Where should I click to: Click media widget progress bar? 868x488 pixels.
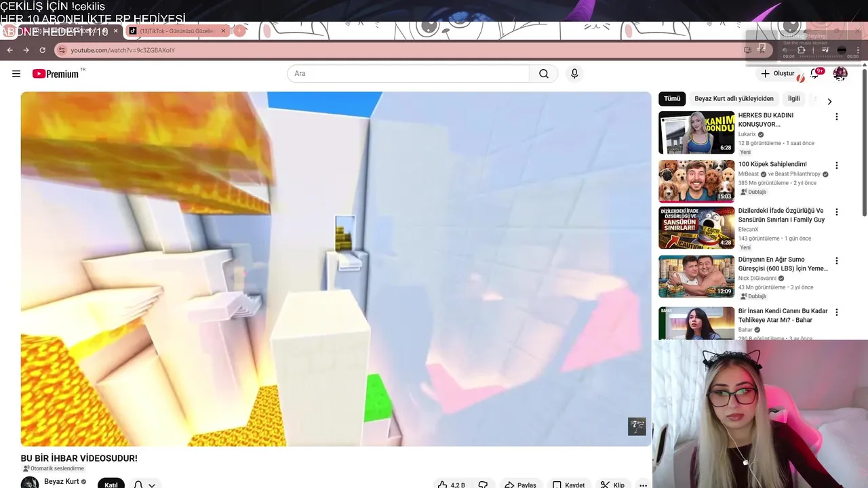[821, 56]
